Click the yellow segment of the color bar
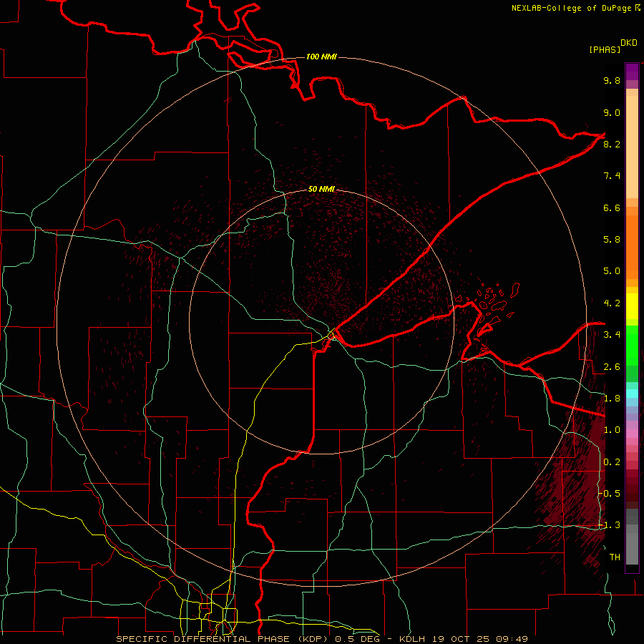The width and height of the screenshot is (644, 644). (632, 306)
